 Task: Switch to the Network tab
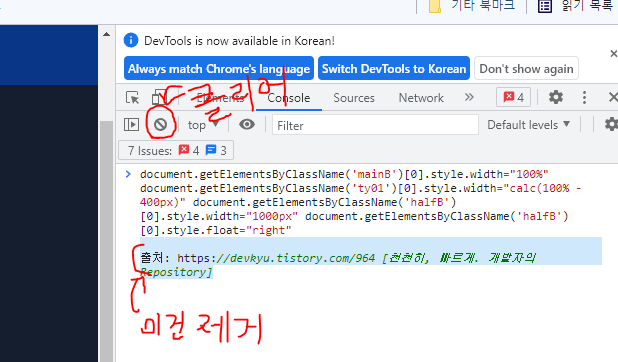[x=421, y=98]
